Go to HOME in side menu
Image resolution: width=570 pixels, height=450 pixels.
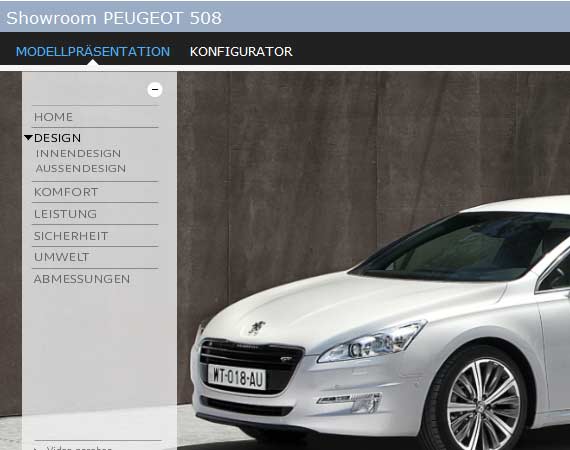pyautogui.click(x=53, y=117)
